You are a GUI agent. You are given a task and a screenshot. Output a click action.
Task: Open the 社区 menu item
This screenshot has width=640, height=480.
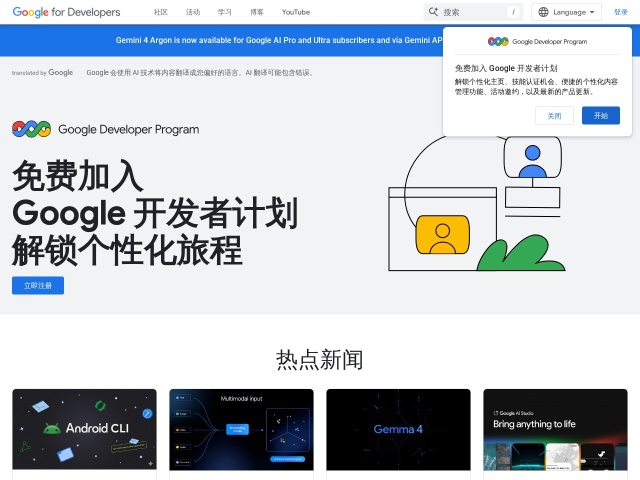pyautogui.click(x=161, y=12)
